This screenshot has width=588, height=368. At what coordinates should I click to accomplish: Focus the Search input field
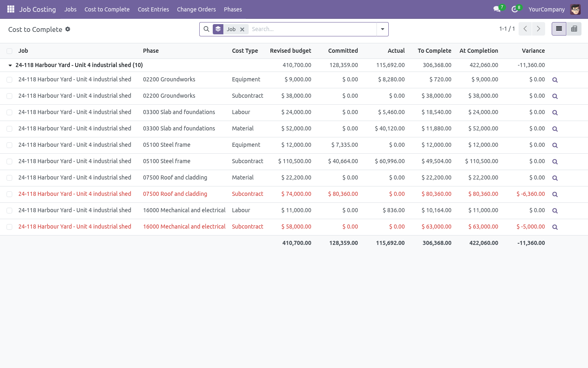click(312, 29)
